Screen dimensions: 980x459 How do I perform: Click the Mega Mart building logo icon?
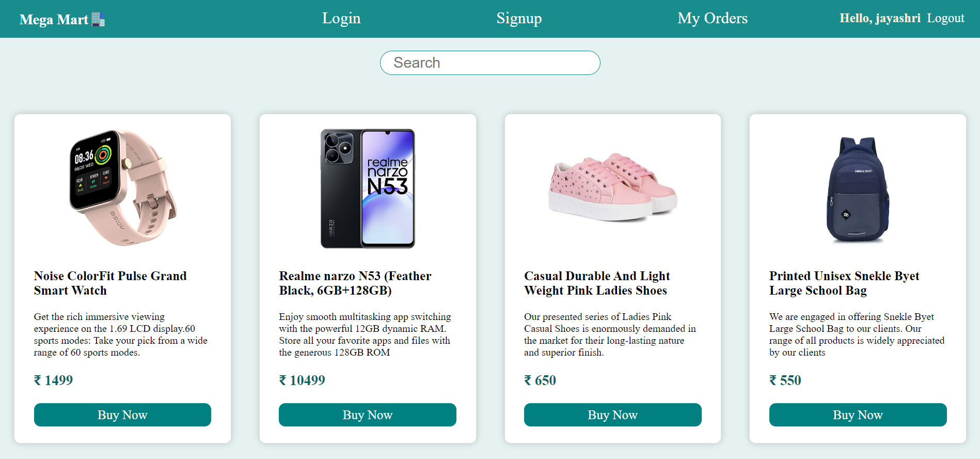[x=98, y=19]
